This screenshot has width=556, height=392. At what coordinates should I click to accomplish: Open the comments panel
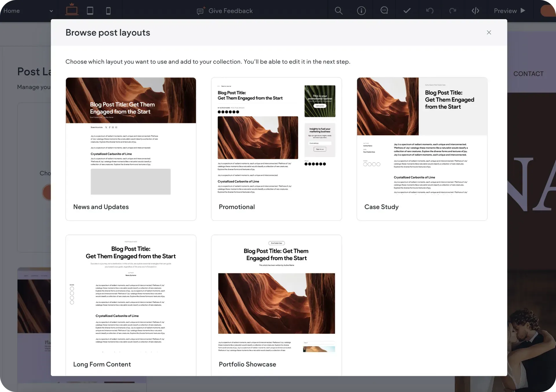384,10
